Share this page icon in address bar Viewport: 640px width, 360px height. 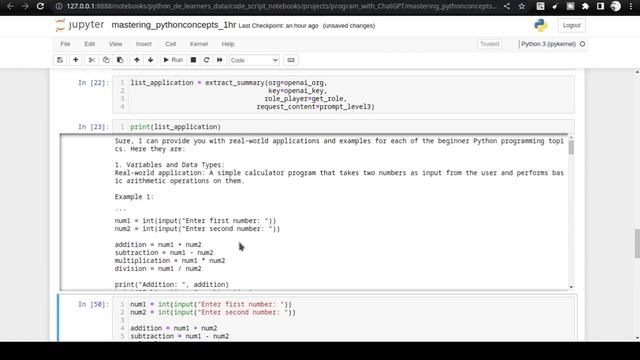pyautogui.click(x=507, y=6)
